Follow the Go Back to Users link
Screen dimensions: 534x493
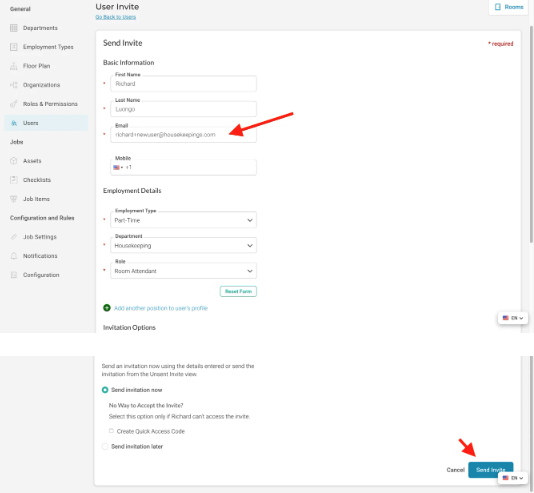[x=115, y=17]
